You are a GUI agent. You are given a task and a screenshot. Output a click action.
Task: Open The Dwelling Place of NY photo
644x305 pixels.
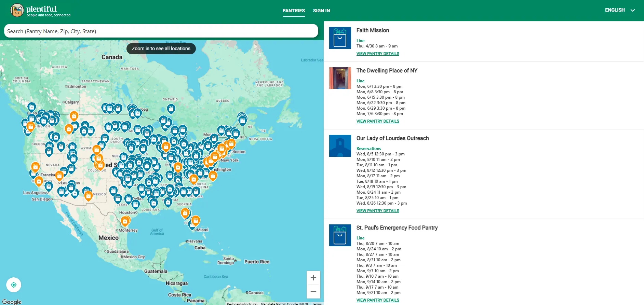pos(340,78)
